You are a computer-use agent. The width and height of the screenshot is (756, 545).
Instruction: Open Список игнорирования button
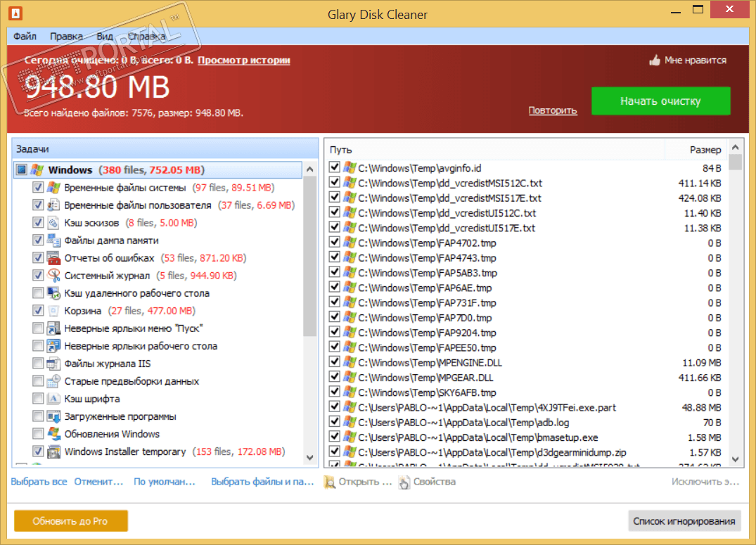click(x=684, y=521)
